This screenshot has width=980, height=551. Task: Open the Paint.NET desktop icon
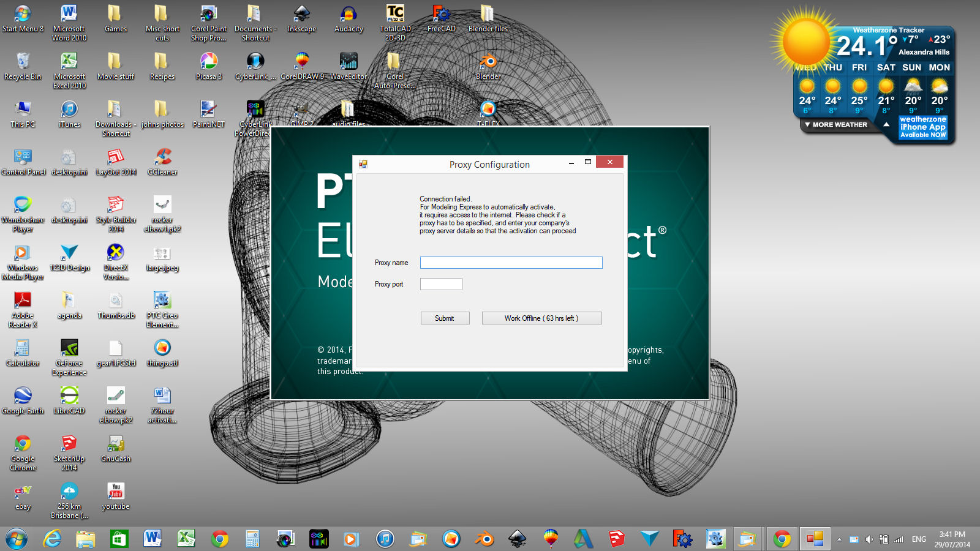click(209, 114)
